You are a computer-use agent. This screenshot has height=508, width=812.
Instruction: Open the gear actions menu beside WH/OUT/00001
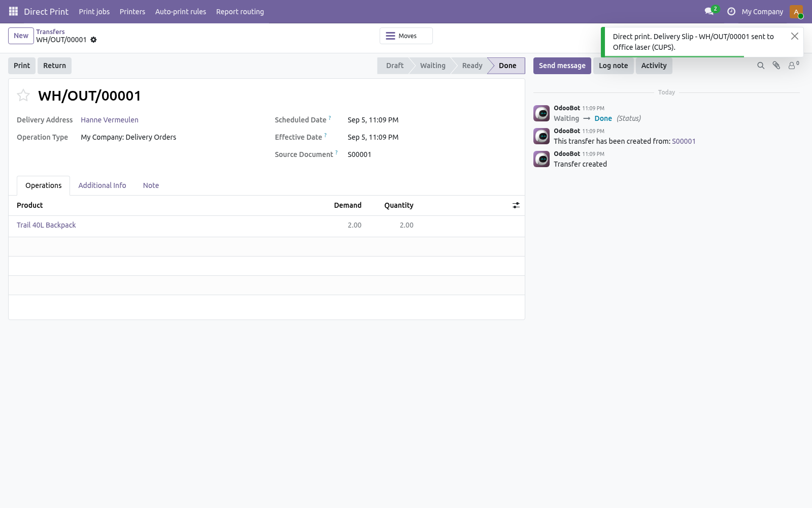coord(93,40)
